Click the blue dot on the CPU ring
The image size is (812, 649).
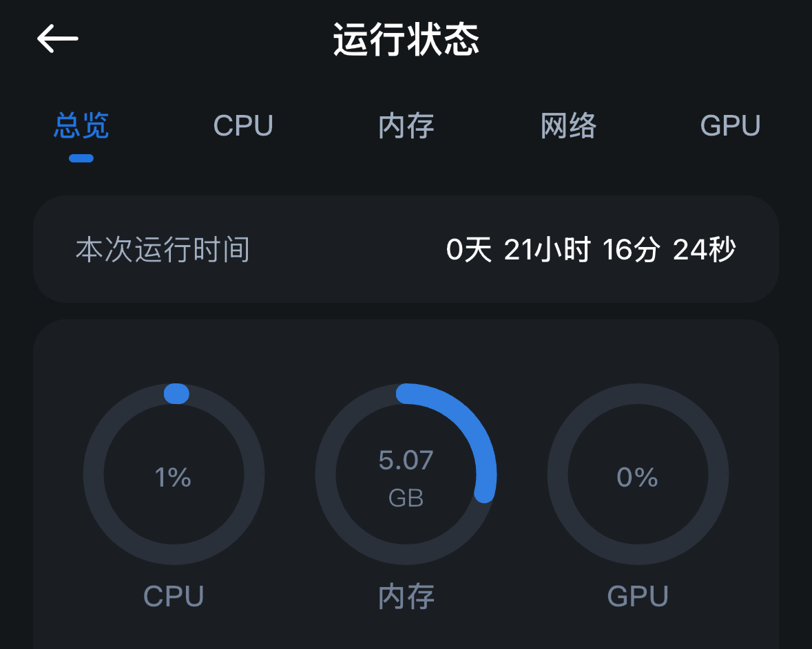click(176, 394)
